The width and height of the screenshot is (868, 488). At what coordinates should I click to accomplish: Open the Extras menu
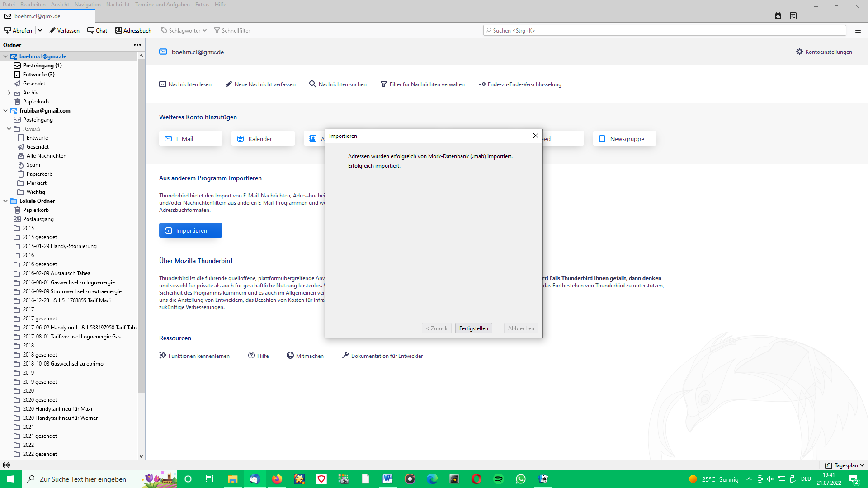[x=202, y=5]
